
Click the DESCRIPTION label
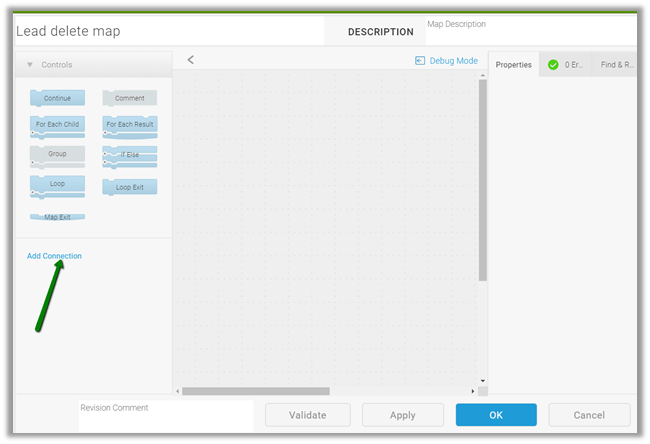pyautogui.click(x=381, y=32)
